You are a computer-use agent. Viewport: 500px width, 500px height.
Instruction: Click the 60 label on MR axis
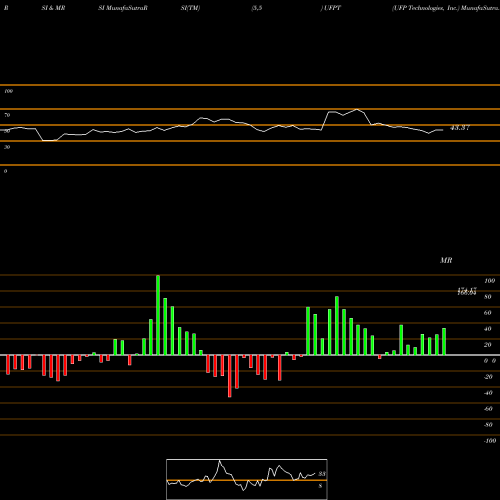coord(488,313)
